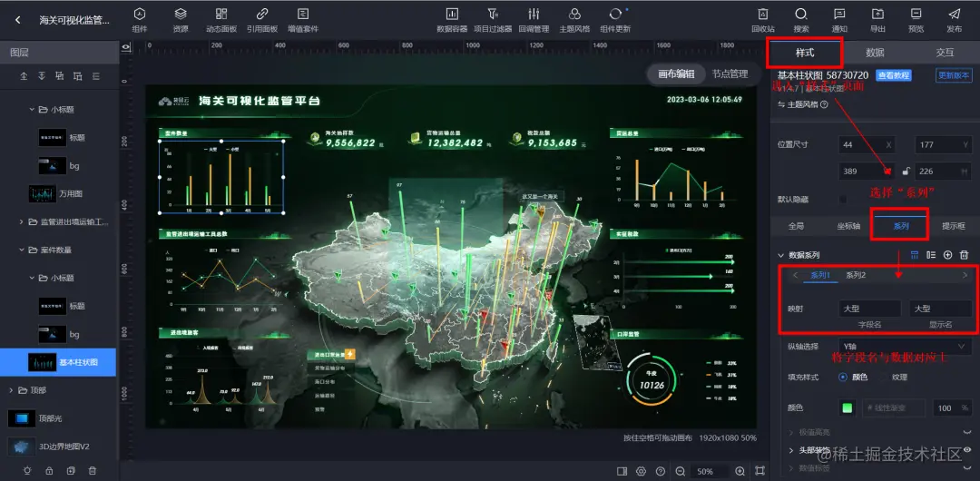Zoom out the canvas with the minus magnifier
This screenshot has height=481, width=980.
pyautogui.click(x=680, y=471)
